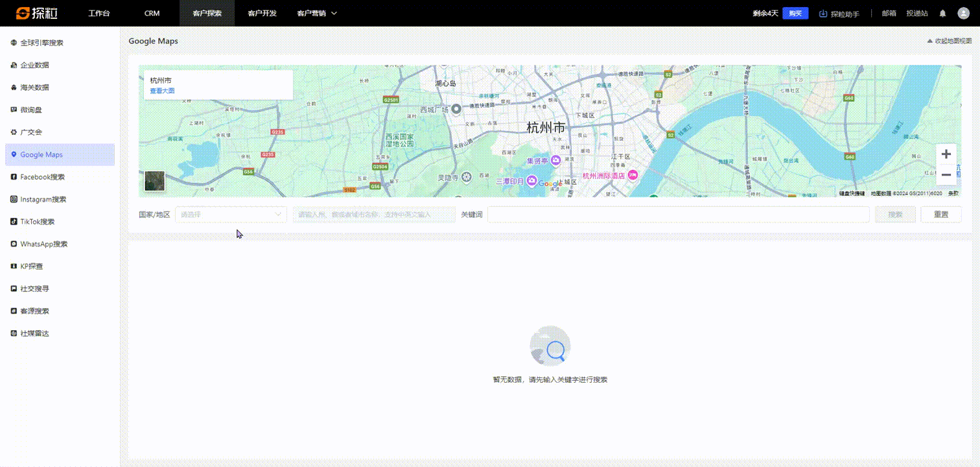This screenshot has height=467, width=980.
Task: Click the KP探查 sidebar icon
Action: (x=14, y=266)
